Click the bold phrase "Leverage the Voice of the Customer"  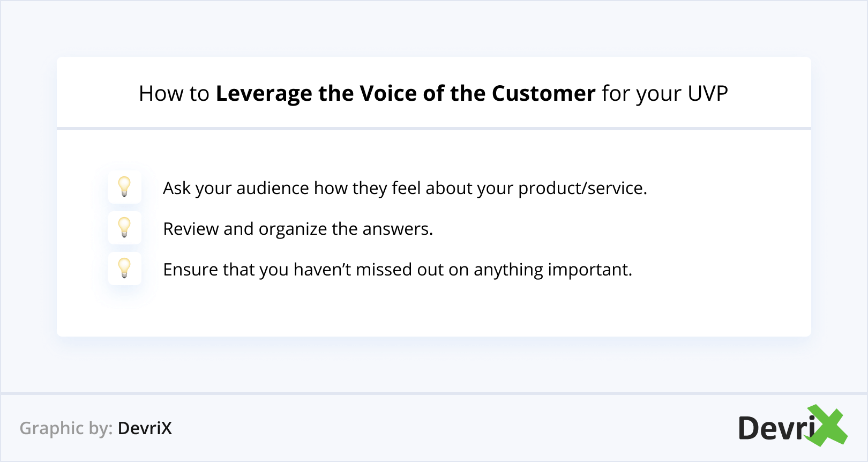pyautogui.click(x=405, y=94)
